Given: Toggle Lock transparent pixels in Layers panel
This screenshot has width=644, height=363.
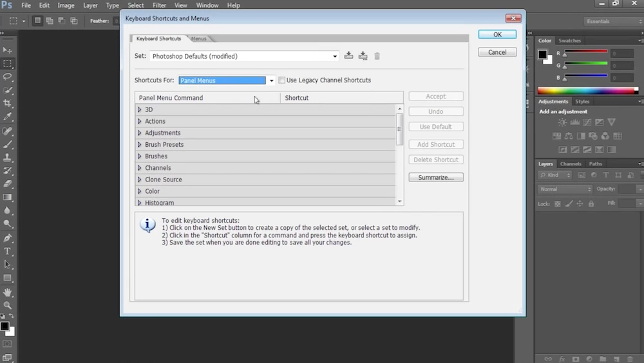Looking at the screenshot, I should click(x=557, y=203).
